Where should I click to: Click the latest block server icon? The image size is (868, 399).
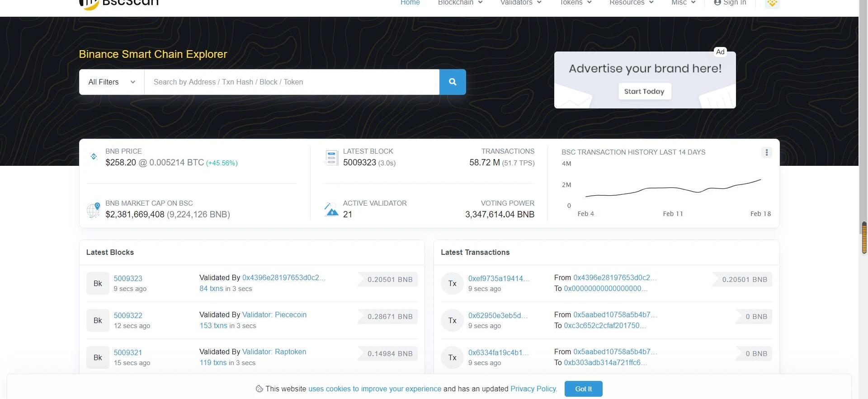coord(331,158)
